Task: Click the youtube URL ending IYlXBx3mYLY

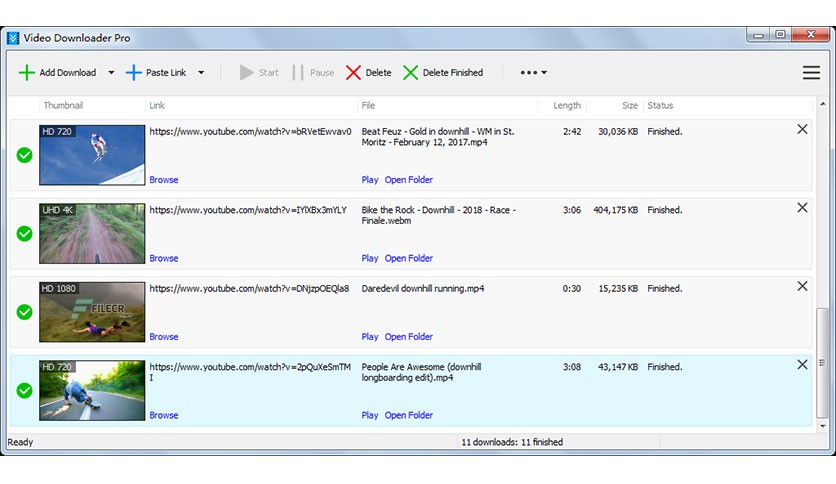Action: pyautogui.click(x=248, y=210)
